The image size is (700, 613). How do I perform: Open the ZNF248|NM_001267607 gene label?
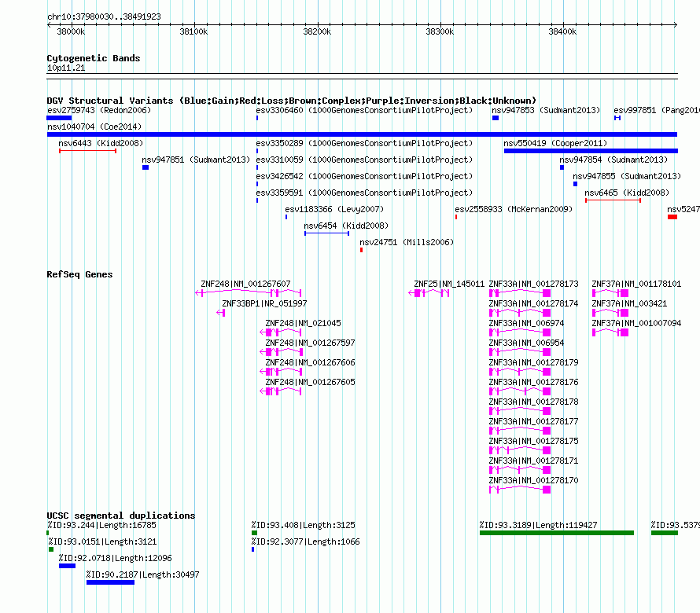[245, 284]
